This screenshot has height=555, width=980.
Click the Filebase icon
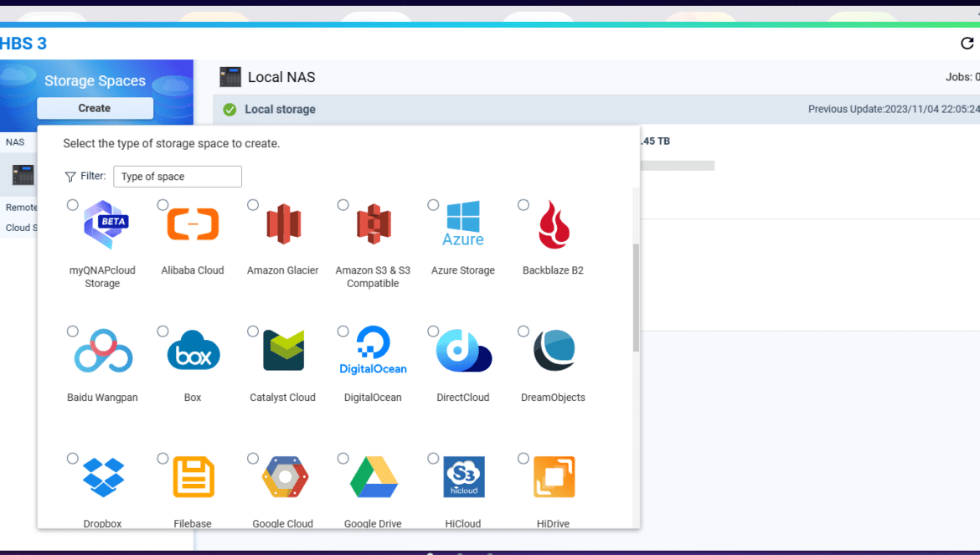tap(193, 478)
